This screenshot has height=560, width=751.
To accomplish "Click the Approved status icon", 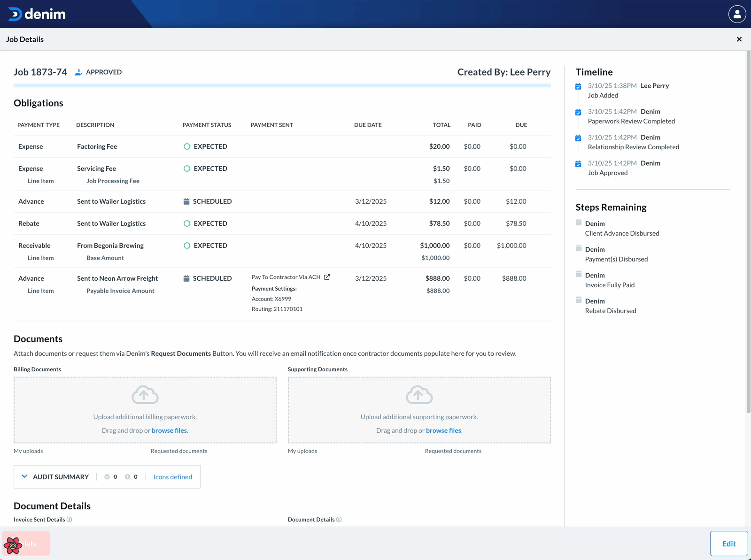I will (x=78, y=72).
